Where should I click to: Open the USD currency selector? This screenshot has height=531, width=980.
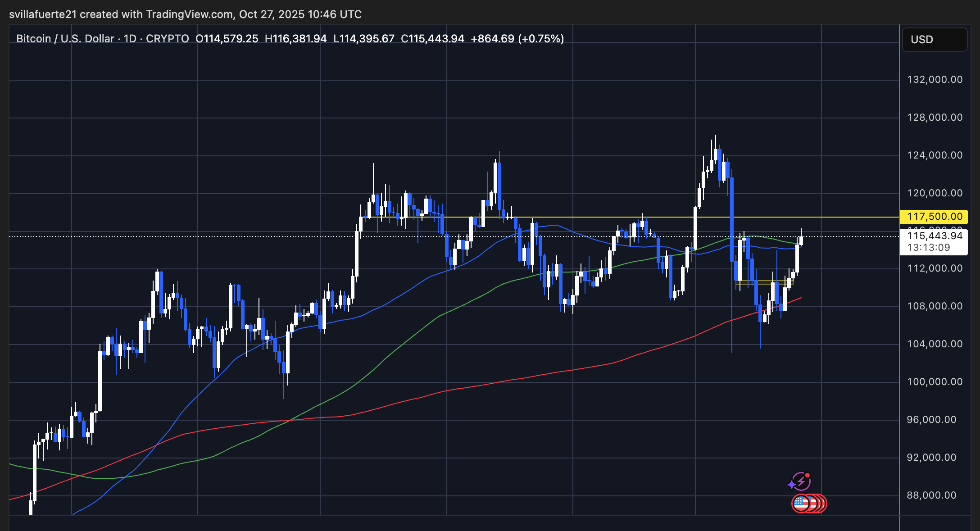click(935, 40)
